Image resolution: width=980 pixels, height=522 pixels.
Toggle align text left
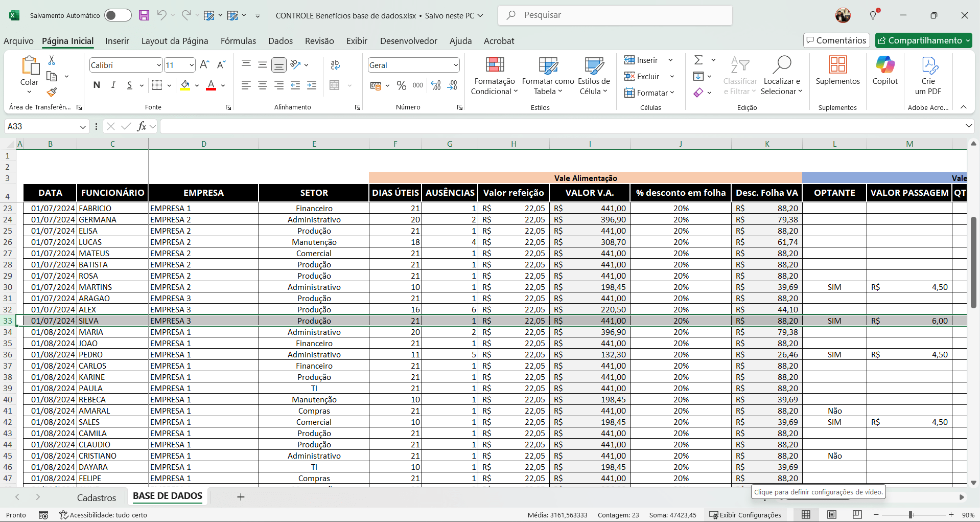[246, 85]
